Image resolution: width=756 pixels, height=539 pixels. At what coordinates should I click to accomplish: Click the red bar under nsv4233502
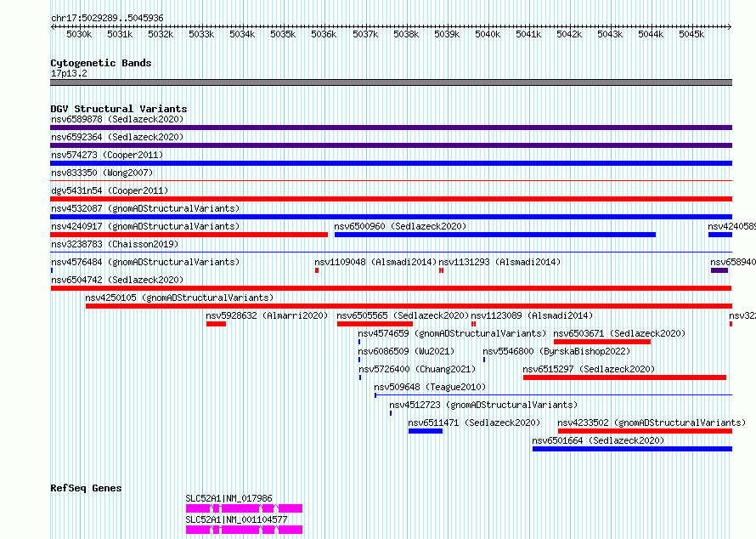tap(645, 431)
